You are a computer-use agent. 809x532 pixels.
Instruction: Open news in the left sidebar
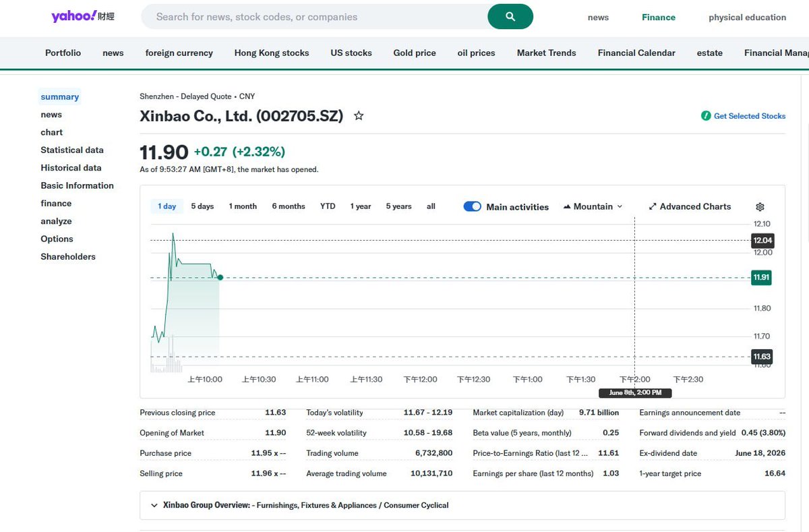coord(51,115)
